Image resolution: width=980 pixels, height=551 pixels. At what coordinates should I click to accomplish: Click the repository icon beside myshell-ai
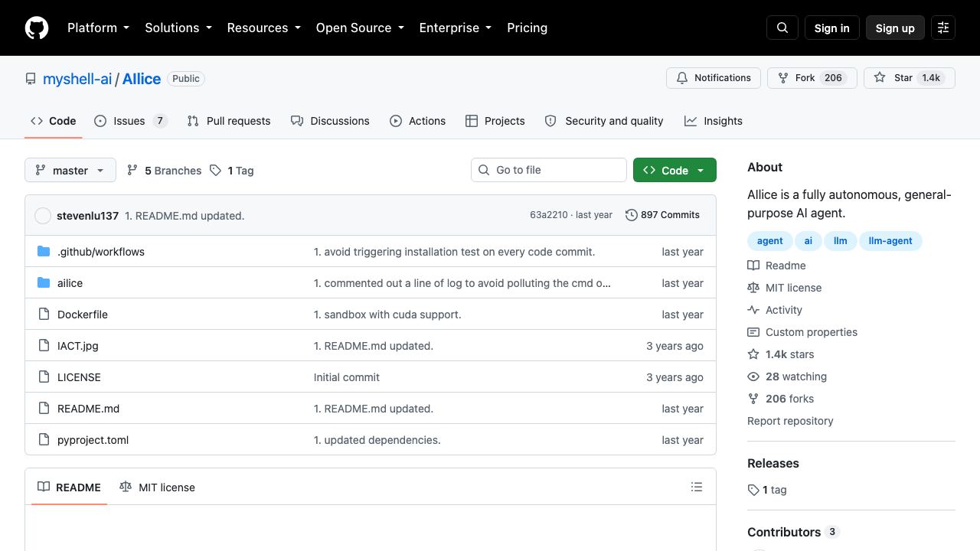coord(31,79)
